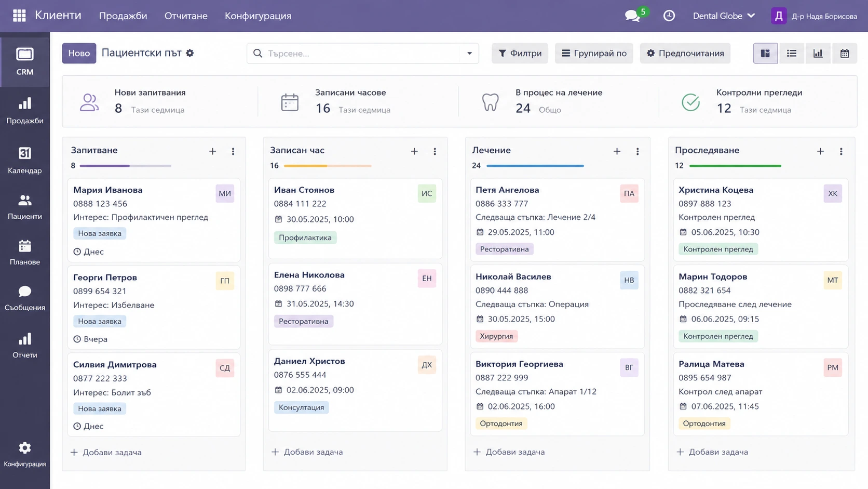Click Добави задача under Проследяване
The height and width of the screenshot is (489, 868).
click(x=712, y=452)
